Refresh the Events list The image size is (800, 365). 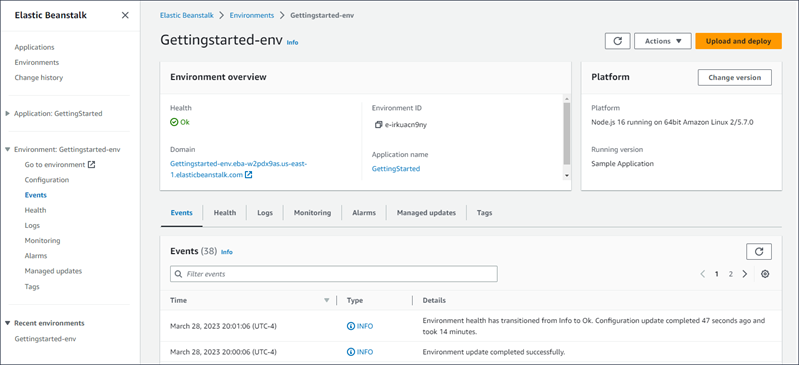[x=759, y=252]
